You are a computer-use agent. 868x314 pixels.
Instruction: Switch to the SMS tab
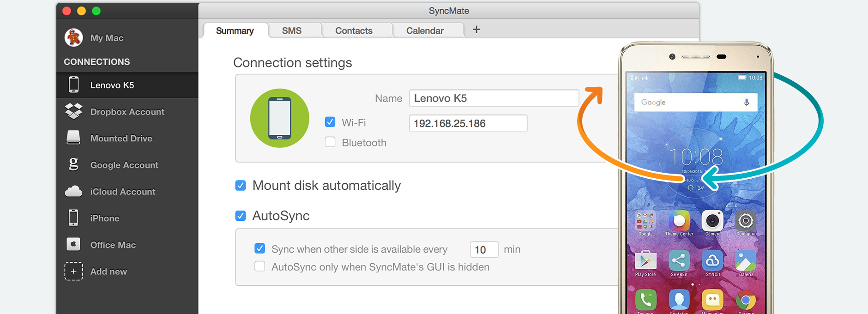(292, 30)
